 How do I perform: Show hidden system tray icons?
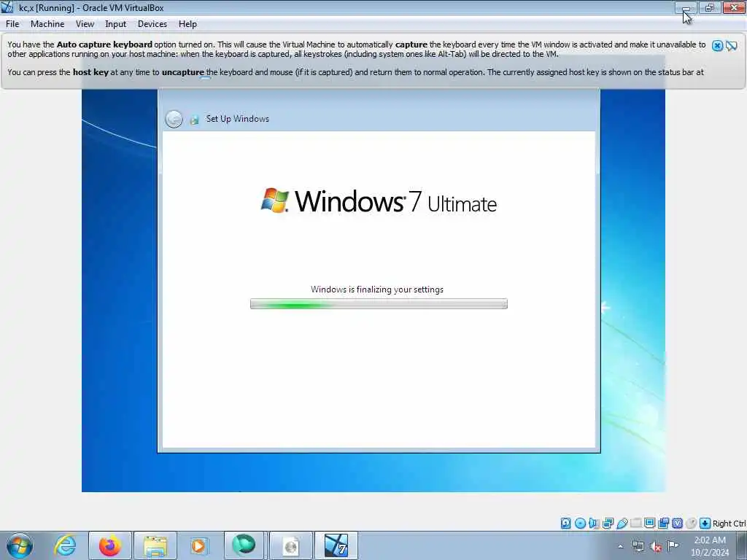[x=620, y=546]
